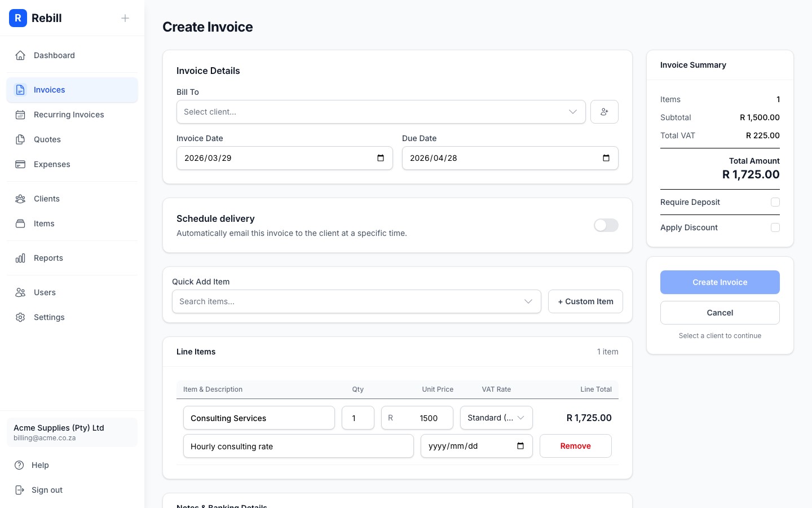Enable Schedule delivery switch
The width and height of the screenshot is (812, 508).
(606, 225)
